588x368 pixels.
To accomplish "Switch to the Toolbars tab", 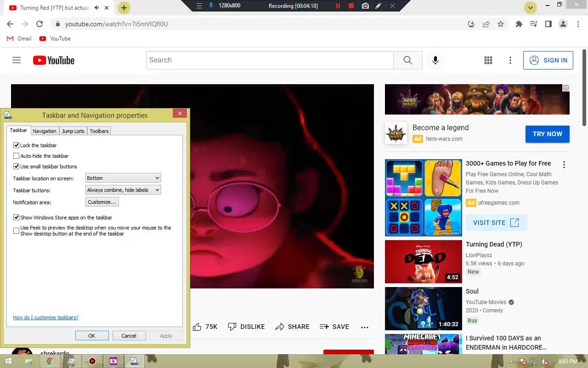I will click(x=99, y=131).
